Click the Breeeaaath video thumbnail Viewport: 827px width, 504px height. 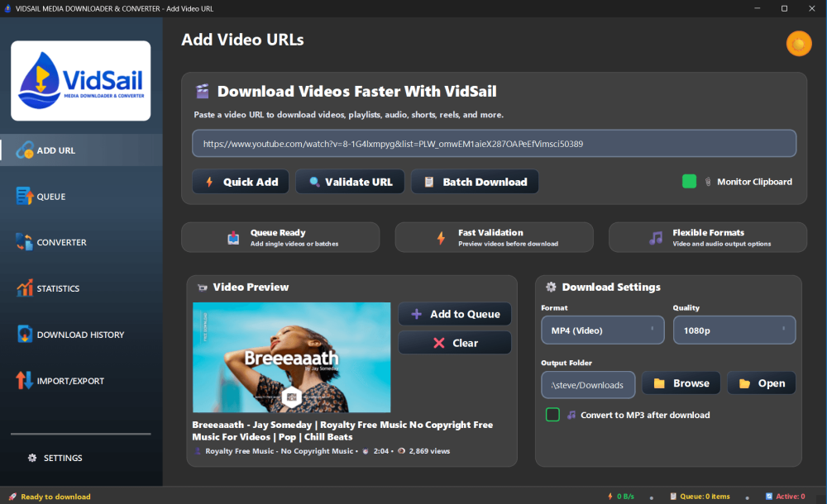click(292, 357)
